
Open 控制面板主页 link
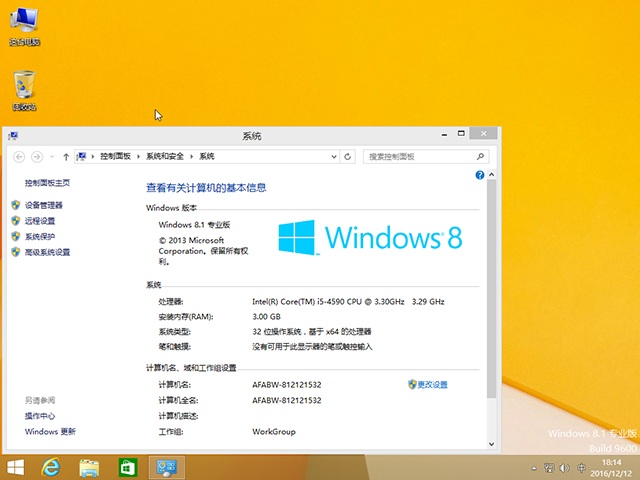[47, 183]
